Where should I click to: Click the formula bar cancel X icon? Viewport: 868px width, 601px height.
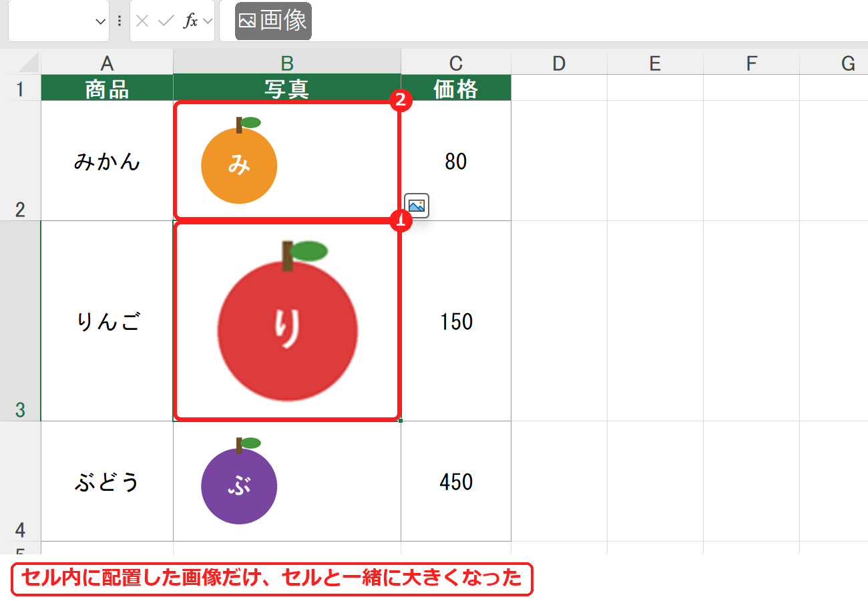pyautogui.click(x=142, y=21)
